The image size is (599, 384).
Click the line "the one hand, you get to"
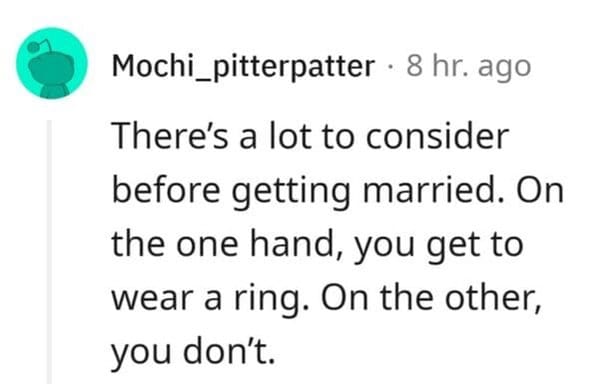317,245
